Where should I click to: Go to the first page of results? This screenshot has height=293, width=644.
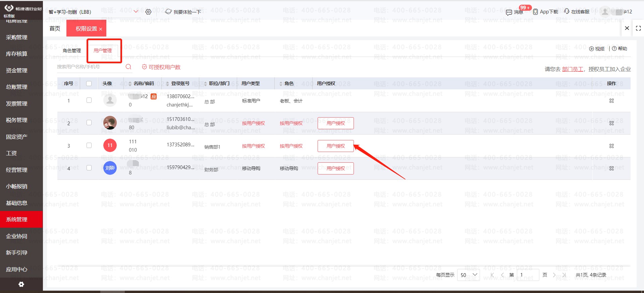(x=492, y=275)
